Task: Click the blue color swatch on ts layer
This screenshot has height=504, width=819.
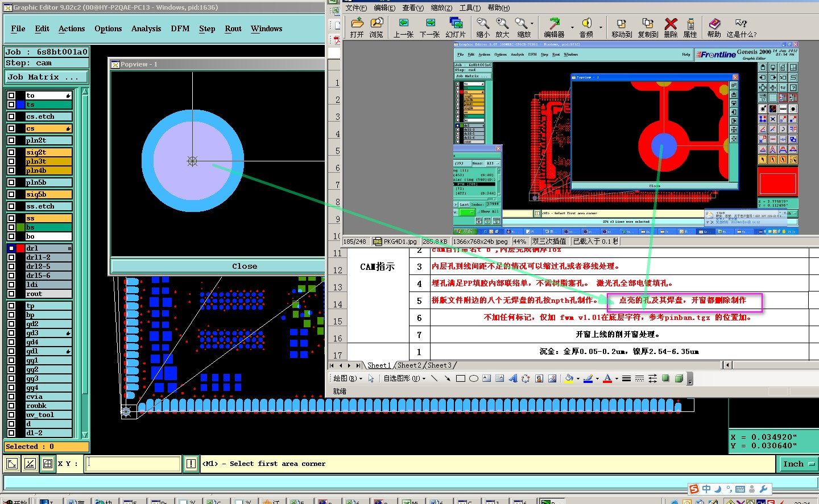Action: (x=20, y=105)
